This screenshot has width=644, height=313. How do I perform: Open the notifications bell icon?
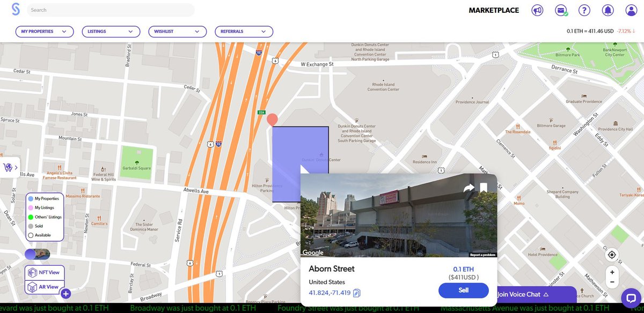point(608,10)
